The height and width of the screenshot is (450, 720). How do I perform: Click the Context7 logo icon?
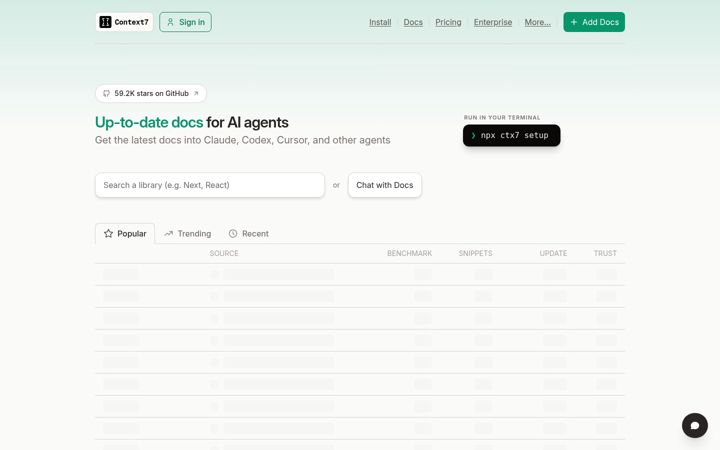105,22
